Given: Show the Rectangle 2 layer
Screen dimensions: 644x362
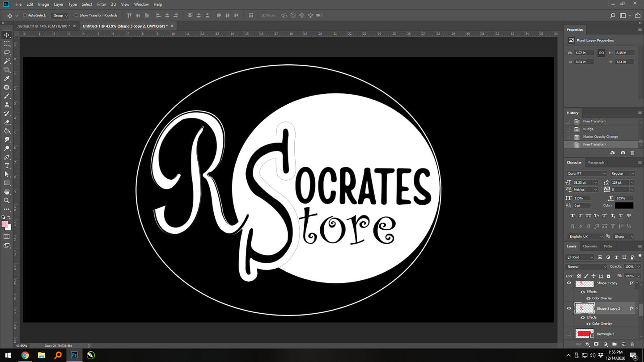Looking at the screenshot, I should [x=569, y=334].
